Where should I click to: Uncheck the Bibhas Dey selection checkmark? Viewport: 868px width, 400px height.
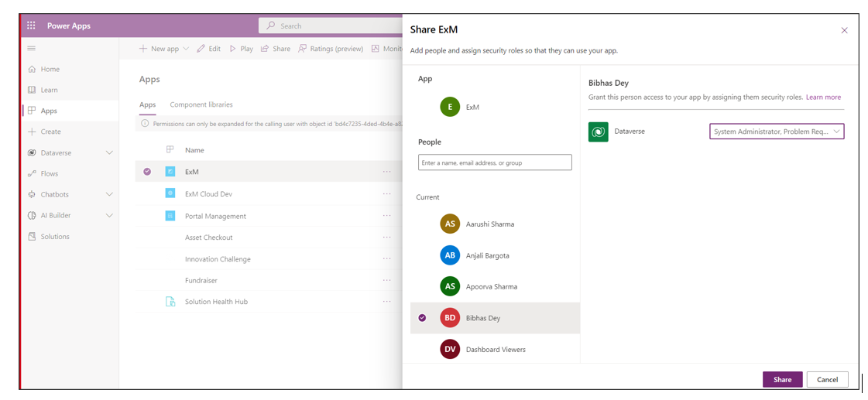422,318
